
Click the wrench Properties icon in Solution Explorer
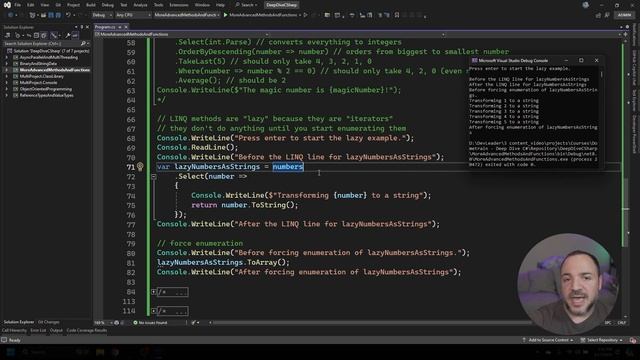click(x=68, y=36)
